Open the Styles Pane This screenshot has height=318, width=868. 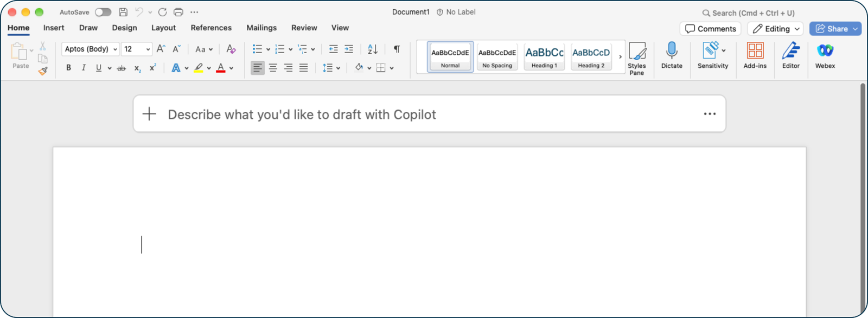tap(637, 59)
